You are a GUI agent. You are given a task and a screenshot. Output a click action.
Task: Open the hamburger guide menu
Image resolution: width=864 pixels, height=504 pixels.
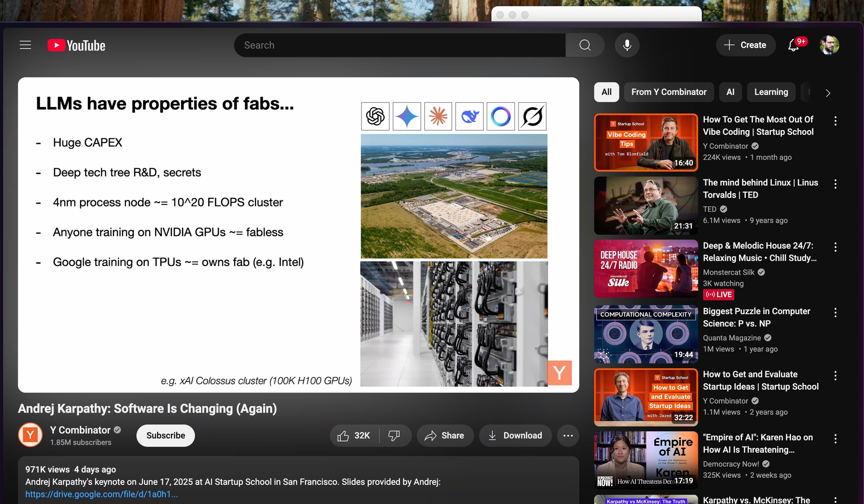(x=25, y=45)
